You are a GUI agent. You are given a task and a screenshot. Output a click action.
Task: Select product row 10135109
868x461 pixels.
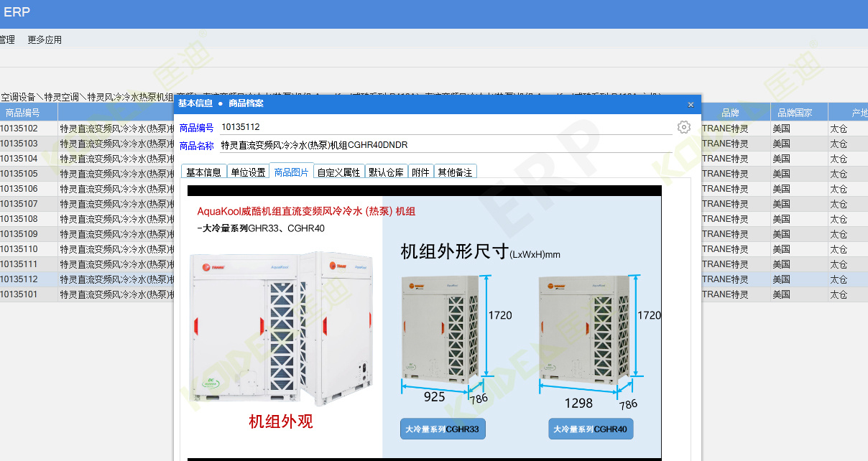pyautogui.click(x=86, y=234)
